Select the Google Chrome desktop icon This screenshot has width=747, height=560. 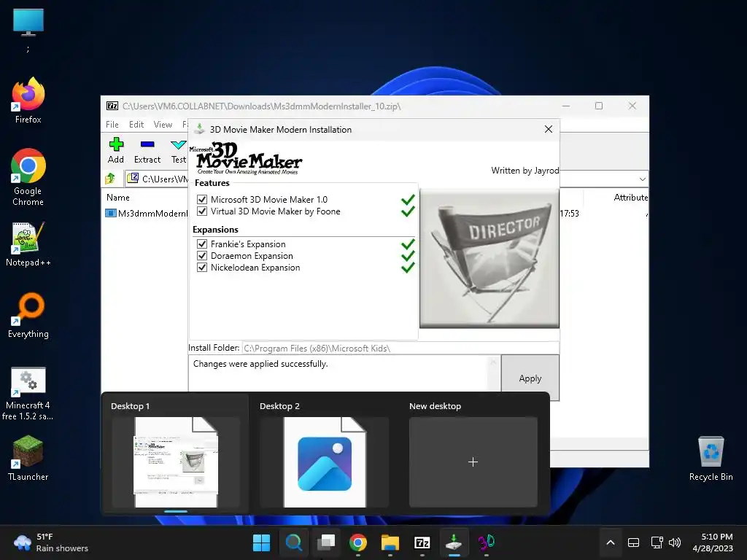pyautogui.click(x=28, y=177)
